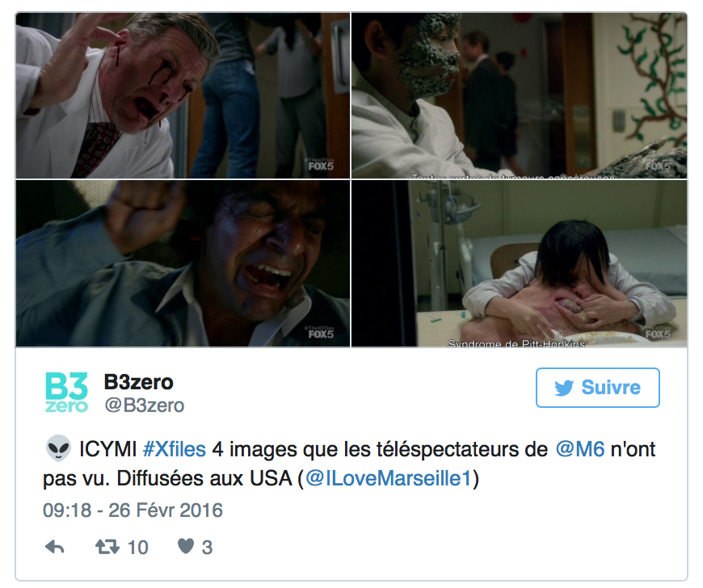This screenshot has width=703, height=588.
Task: Open the tweet timestamp 09:18 - 26 Févr 2016
Action: pos(133,510)
